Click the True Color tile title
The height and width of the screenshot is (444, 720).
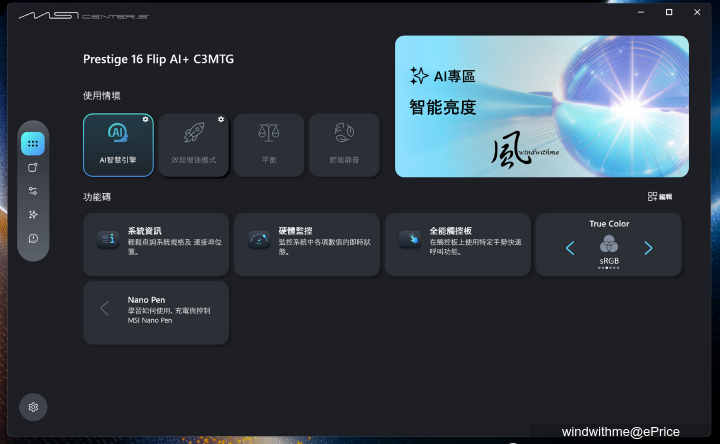coord(609,224)
